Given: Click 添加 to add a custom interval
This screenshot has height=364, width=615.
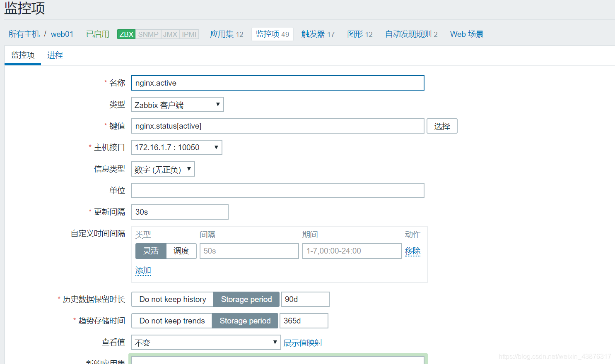Looking at the screenshot, I should coord(143,271).
